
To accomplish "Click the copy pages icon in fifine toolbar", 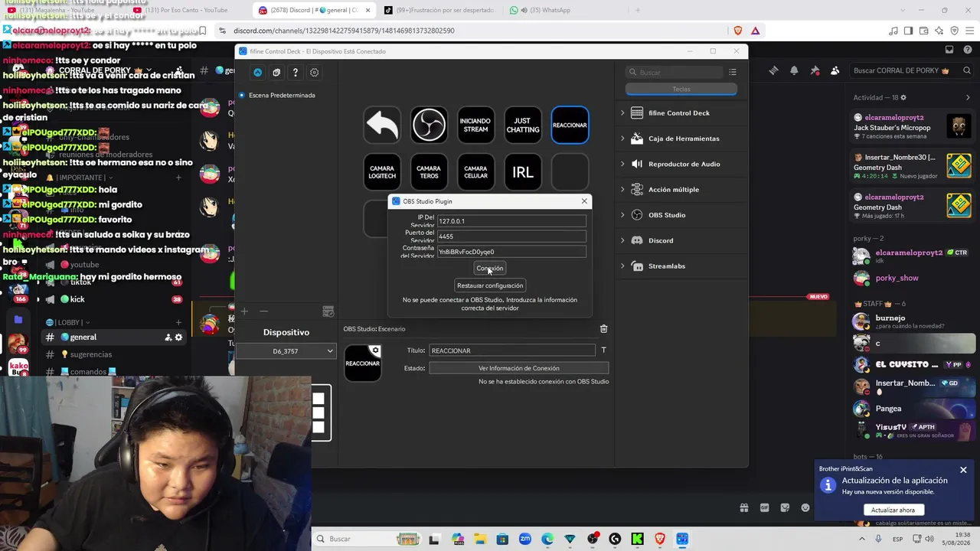I will (x=276, y=73).
